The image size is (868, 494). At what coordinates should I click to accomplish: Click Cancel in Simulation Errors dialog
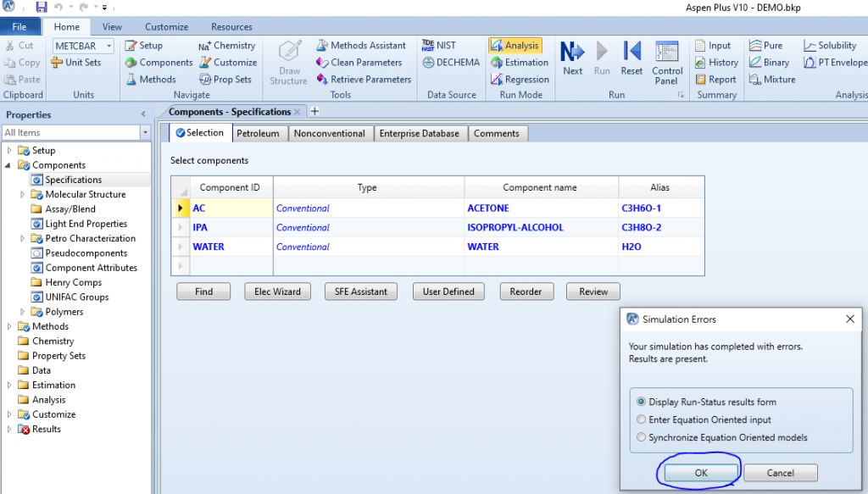coord(781,473)
